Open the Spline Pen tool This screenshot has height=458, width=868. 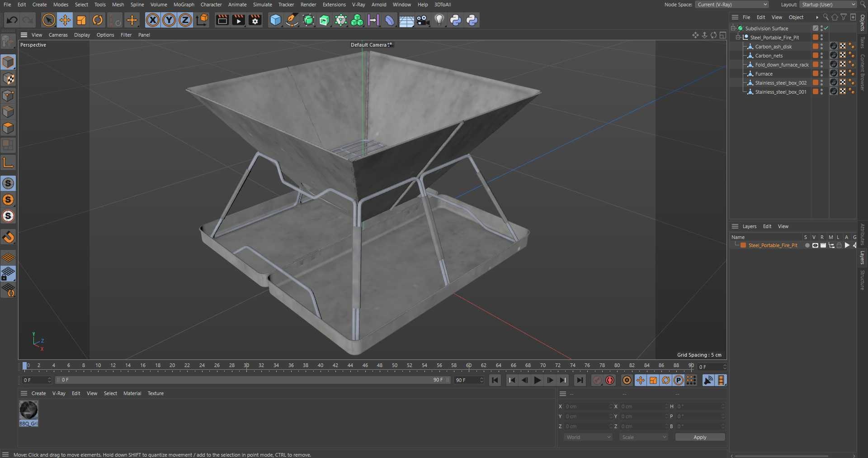(292, 20)
